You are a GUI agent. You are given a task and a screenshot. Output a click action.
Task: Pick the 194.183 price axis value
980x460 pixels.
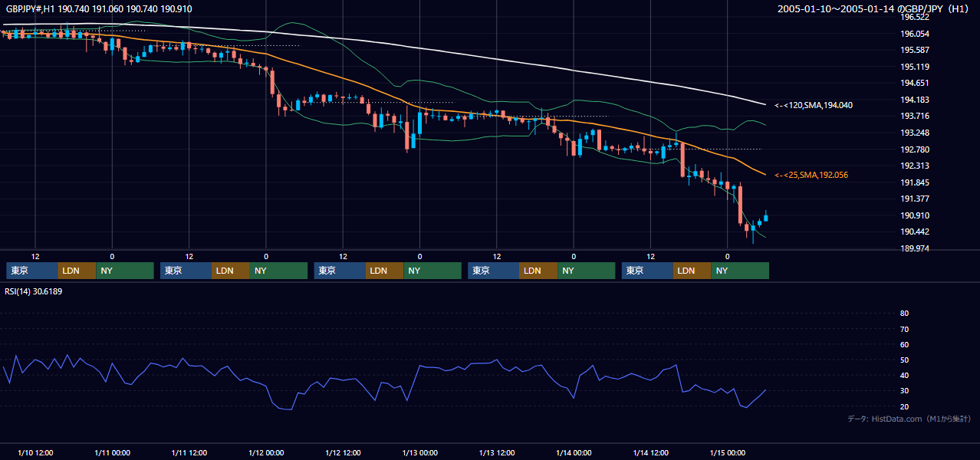click(915, 100)
